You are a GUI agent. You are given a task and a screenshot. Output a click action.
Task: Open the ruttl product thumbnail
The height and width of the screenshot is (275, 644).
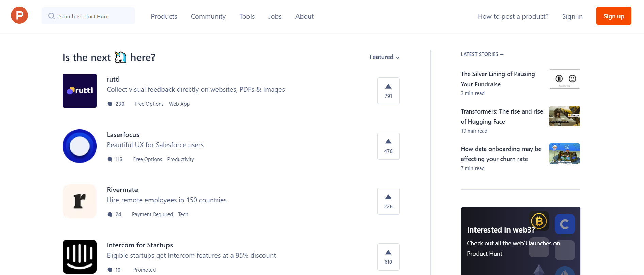coord(79,90)
